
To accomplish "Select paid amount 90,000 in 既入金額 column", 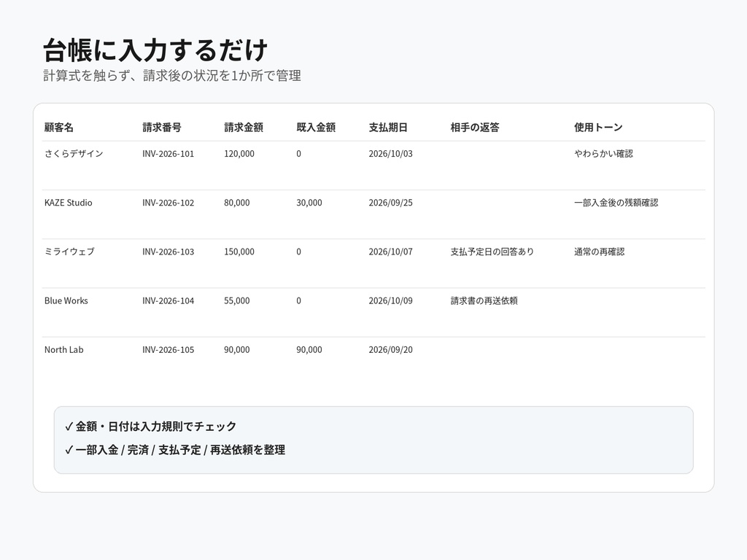I will (309, 350).
